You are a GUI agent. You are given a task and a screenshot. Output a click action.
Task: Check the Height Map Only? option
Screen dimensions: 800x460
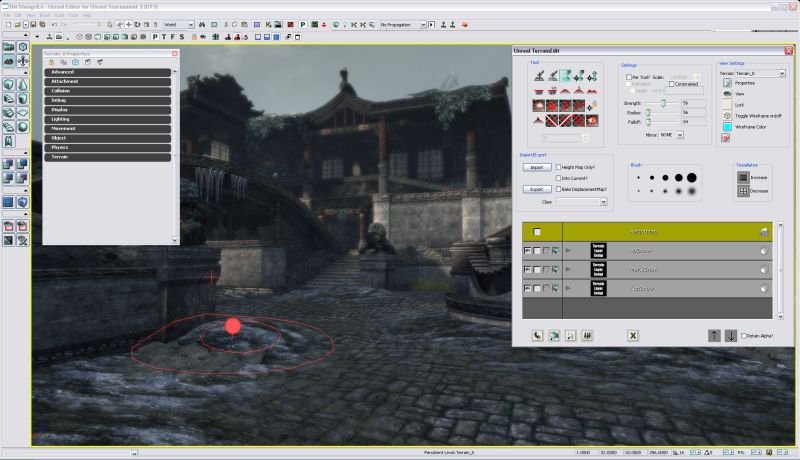[560, 167]
